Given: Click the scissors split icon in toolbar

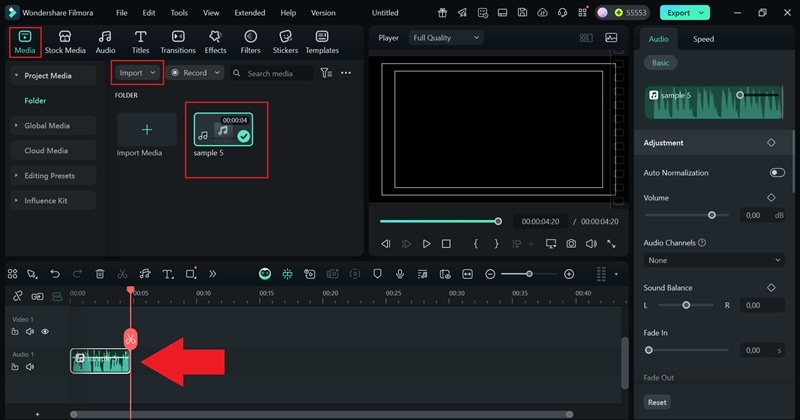Looking at the screenshot, I should (122, 274).
